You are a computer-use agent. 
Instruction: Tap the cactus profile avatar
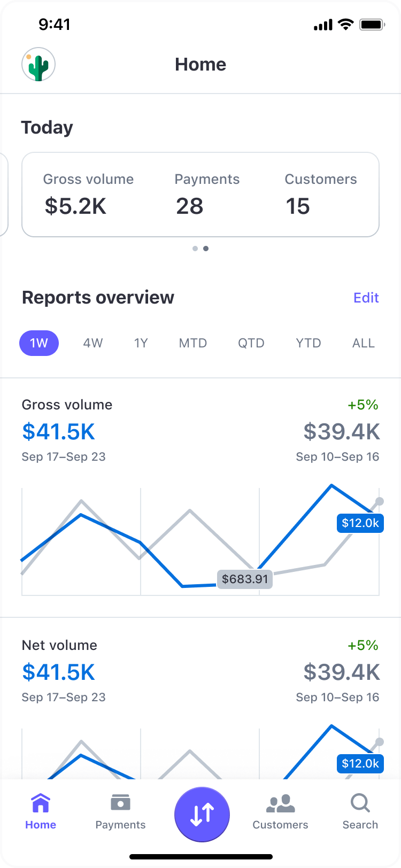click(x=38, y=65)
